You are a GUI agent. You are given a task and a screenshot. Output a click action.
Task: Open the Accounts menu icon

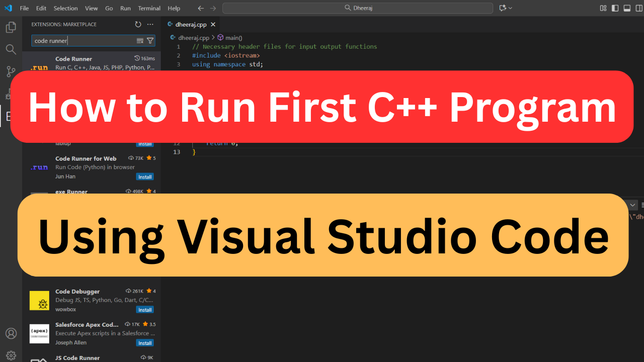click(x=11, y=333)
